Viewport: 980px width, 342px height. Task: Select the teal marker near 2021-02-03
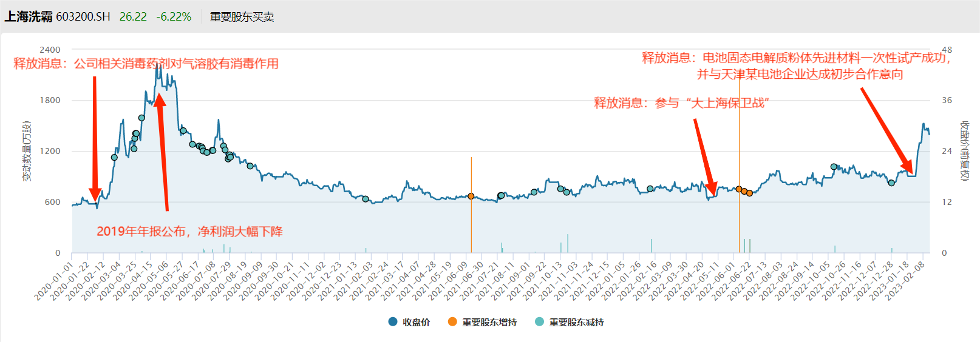pyautogui.click(x=366, y=199)
